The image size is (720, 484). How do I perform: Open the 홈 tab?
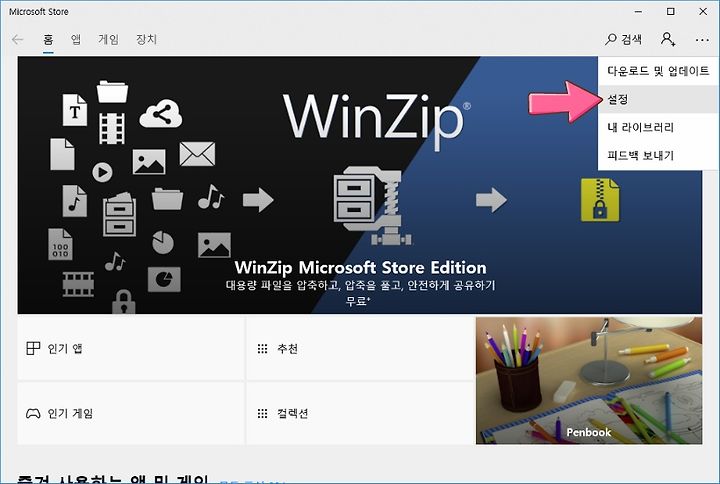[x=48, y=39]
